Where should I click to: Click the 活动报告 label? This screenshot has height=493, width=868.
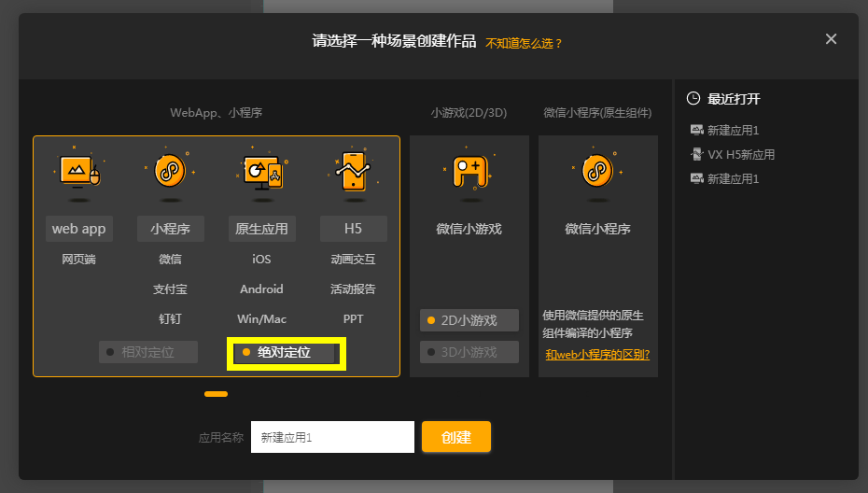(x=353, y=289)
